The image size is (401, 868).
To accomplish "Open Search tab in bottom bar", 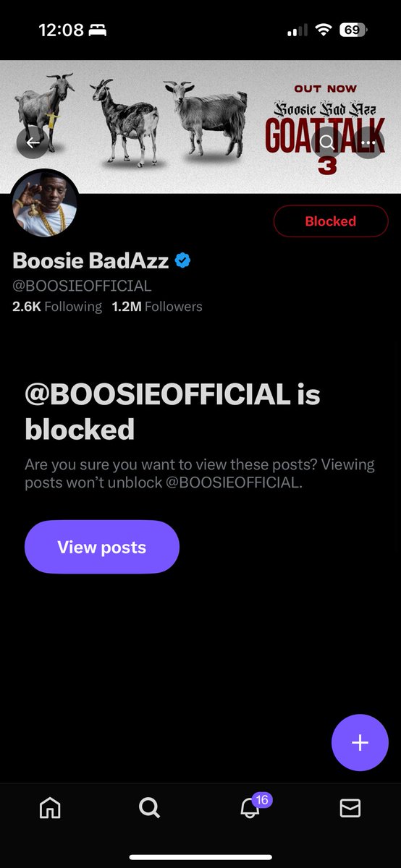I will [149, 808].
